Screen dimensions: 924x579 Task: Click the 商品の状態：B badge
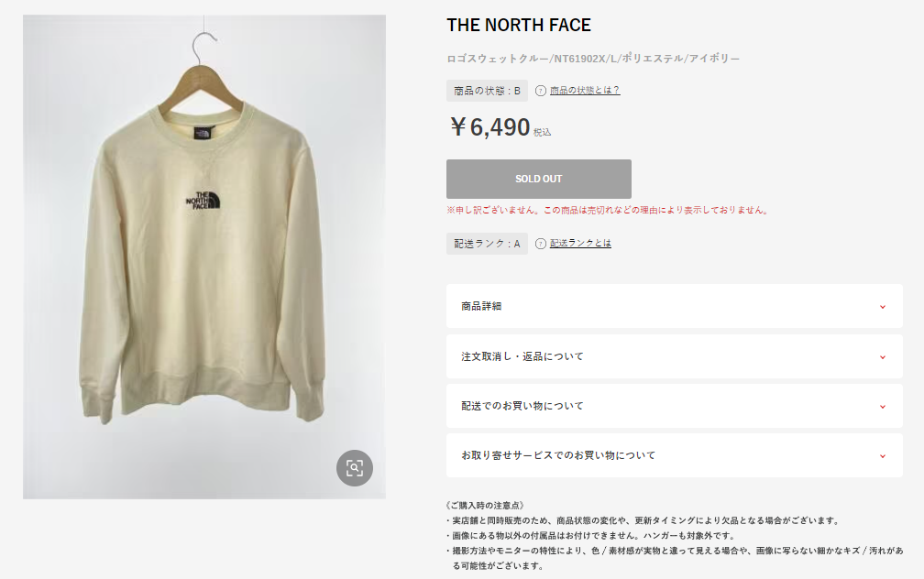(x=487, y=91)
